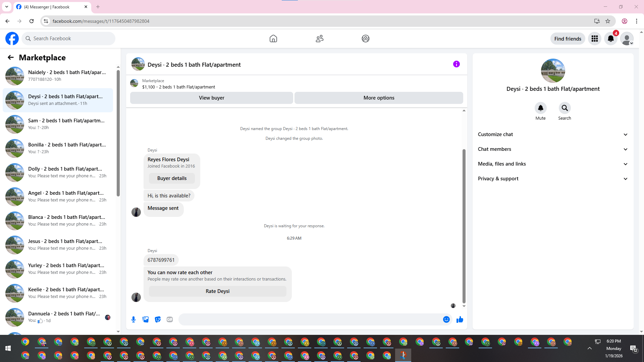The height and width of the screenshot is (362, 644).
Task: Send a thumbs-up like
Action: pos(460,319)
